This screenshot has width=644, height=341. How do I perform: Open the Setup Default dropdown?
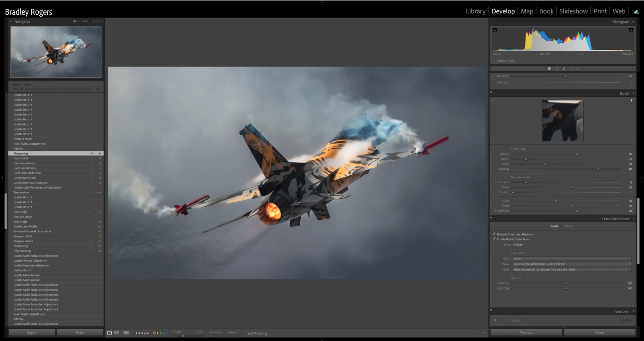point(519,245)
